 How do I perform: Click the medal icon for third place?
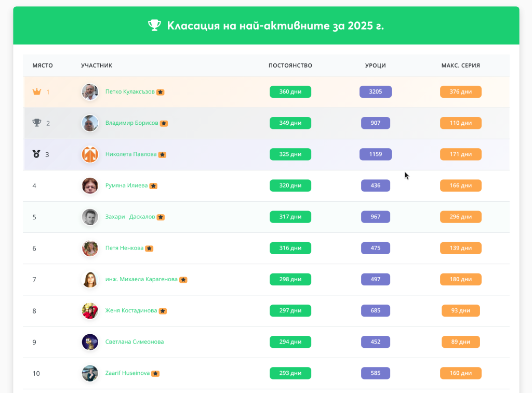[x=36, y=154]
